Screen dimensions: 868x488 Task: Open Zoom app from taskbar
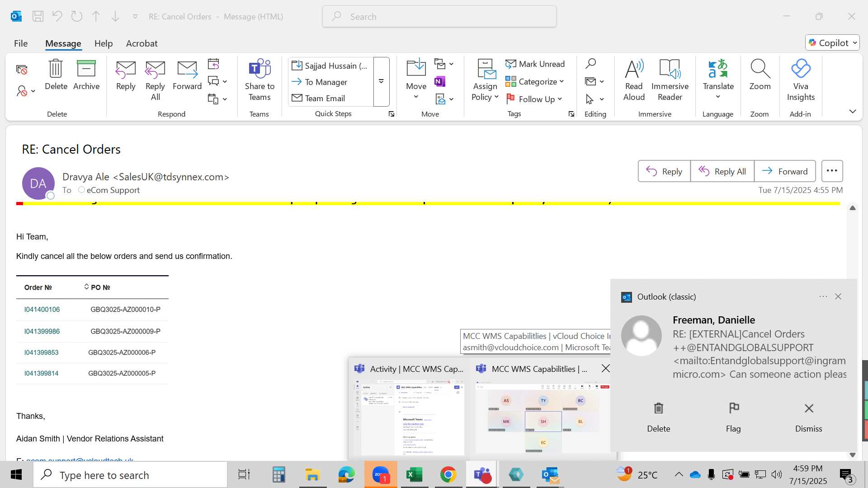pyautogui.click(x=381, y=475)
